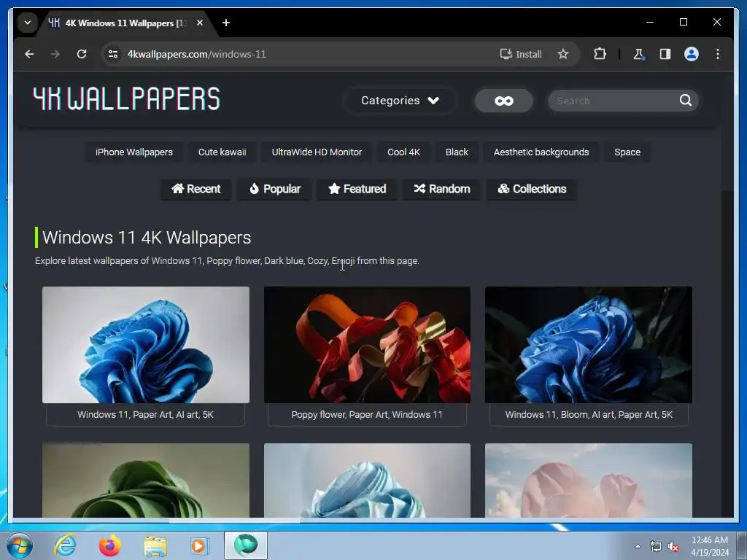The height and width of the screenshot is (560, 747).
Task: Open the Space tag
Action: (627, 152)
